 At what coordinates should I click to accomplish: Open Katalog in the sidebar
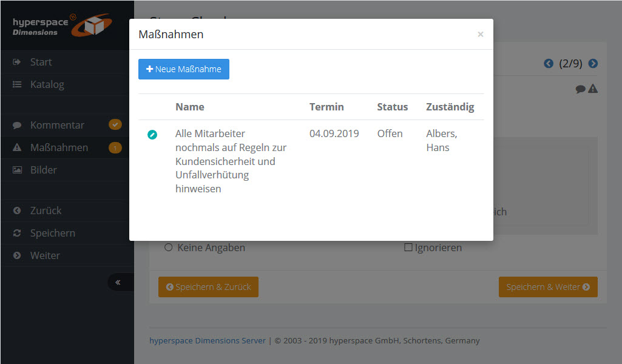(x=47, y=84)
